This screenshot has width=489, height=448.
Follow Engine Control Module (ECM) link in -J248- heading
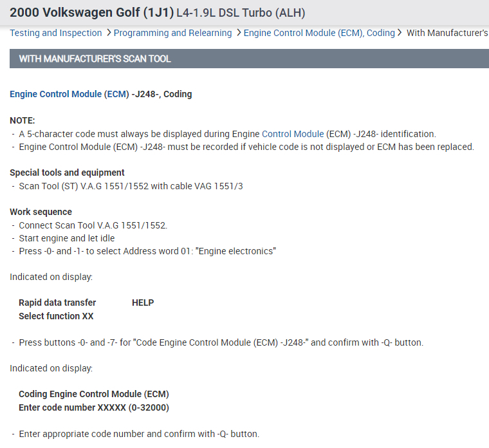coord(69,94)
